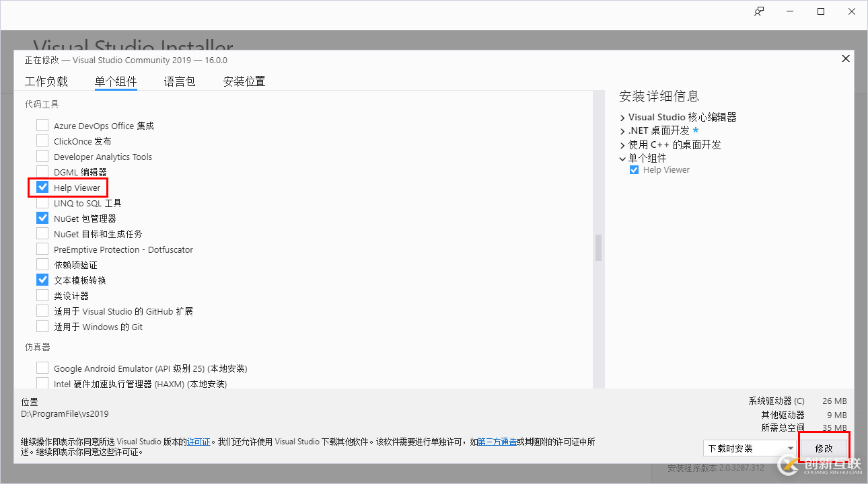Select the DGML 编辑器 checkbox
This screenshot has height=484, width=868.
tap(42, 171)
